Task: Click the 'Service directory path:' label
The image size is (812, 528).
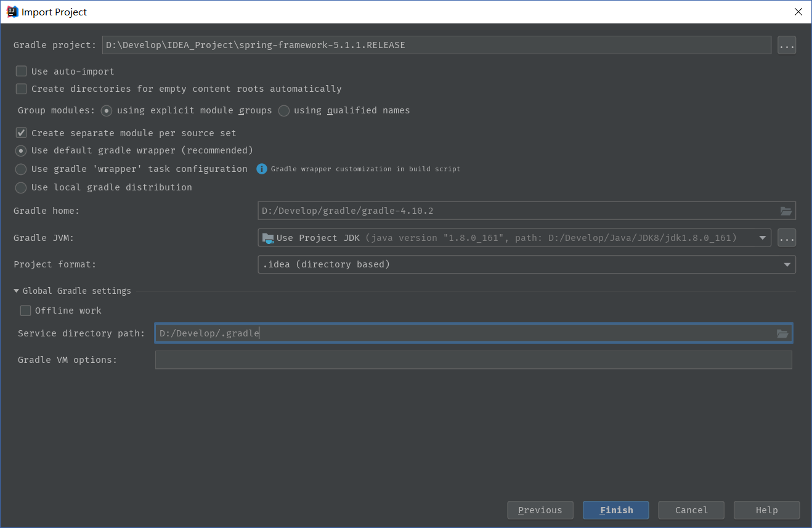Action: click(81, 333)
